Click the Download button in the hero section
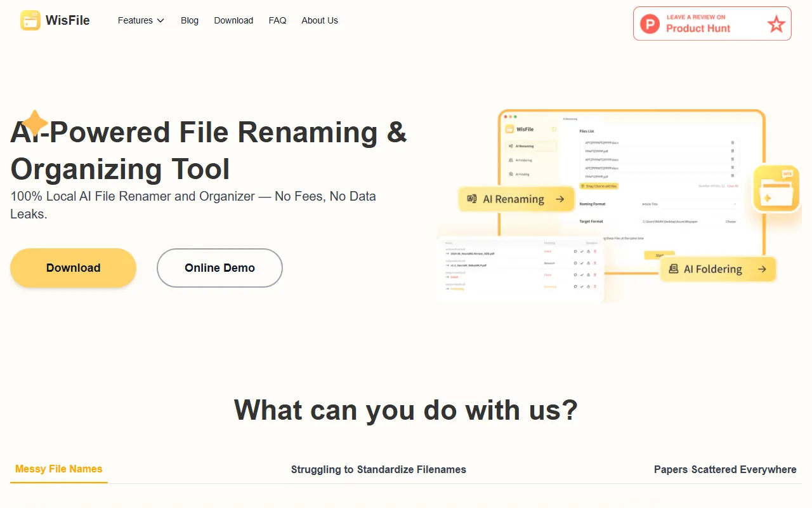812x508 pixels. (73, 268)
